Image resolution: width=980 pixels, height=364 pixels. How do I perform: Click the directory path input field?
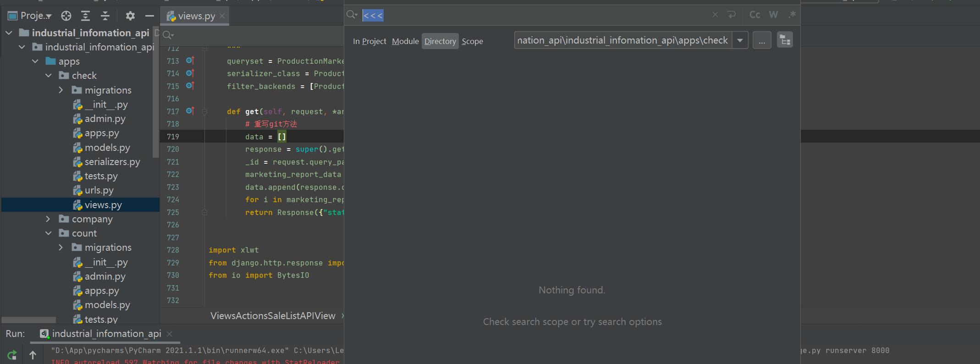coord(623,40)
